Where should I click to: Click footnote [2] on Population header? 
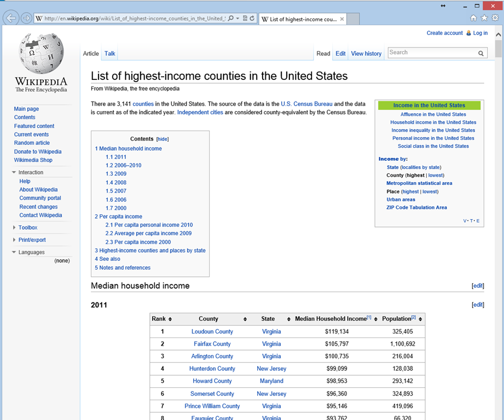pos(413,317)
